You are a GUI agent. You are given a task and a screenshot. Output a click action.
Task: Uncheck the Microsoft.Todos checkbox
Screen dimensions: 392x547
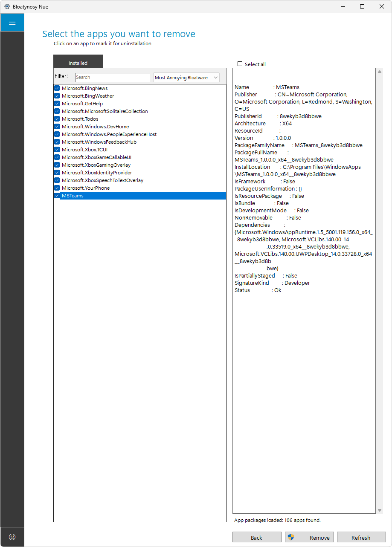[x=57, y=119]
